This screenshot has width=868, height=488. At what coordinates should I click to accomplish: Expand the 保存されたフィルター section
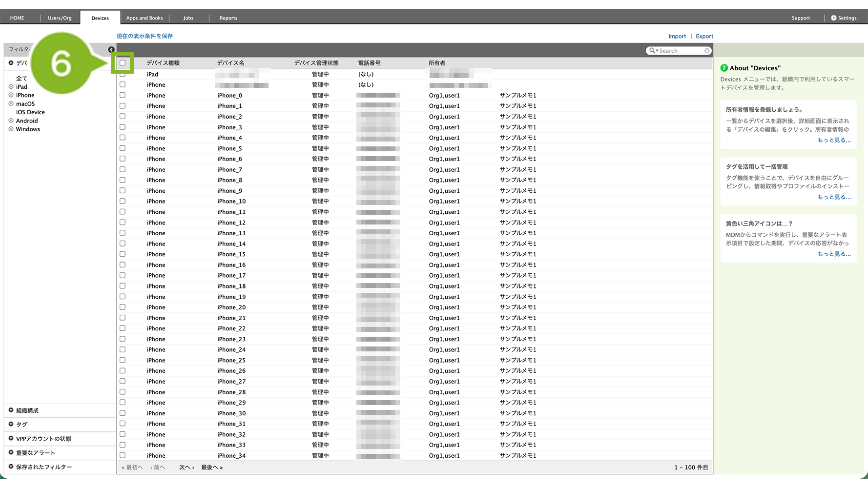click(11, 467)
